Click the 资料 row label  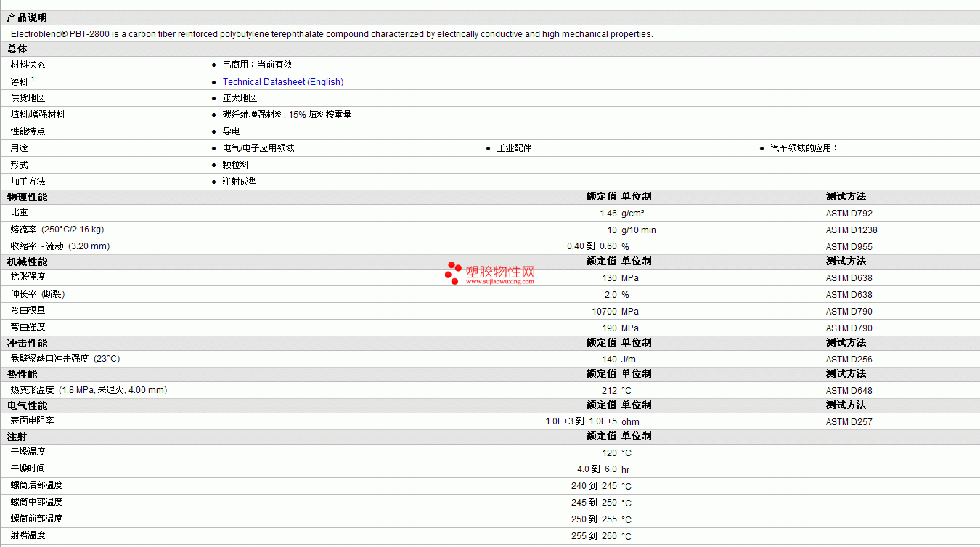tap(20, 83)
